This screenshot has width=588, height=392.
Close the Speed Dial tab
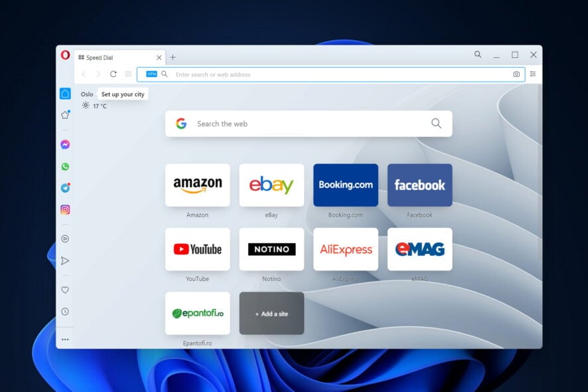click(159, 57)
